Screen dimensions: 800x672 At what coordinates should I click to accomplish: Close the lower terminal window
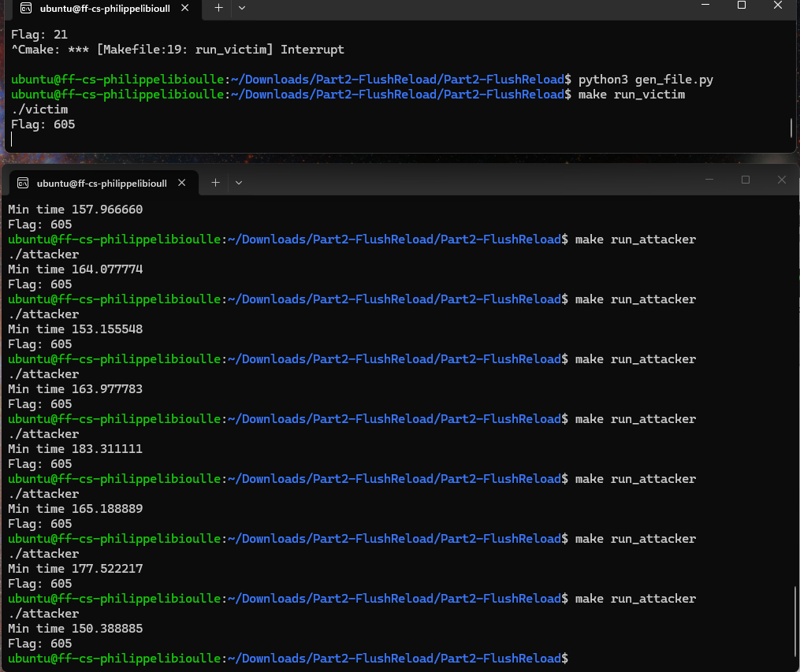[x=782, y=180]
